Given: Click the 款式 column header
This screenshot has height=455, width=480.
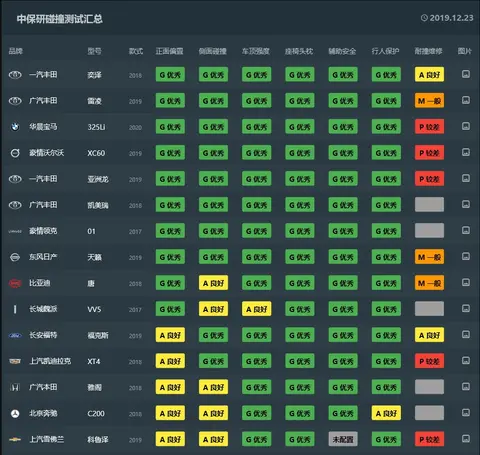Looking at the screenshot, I should point(136,51).
